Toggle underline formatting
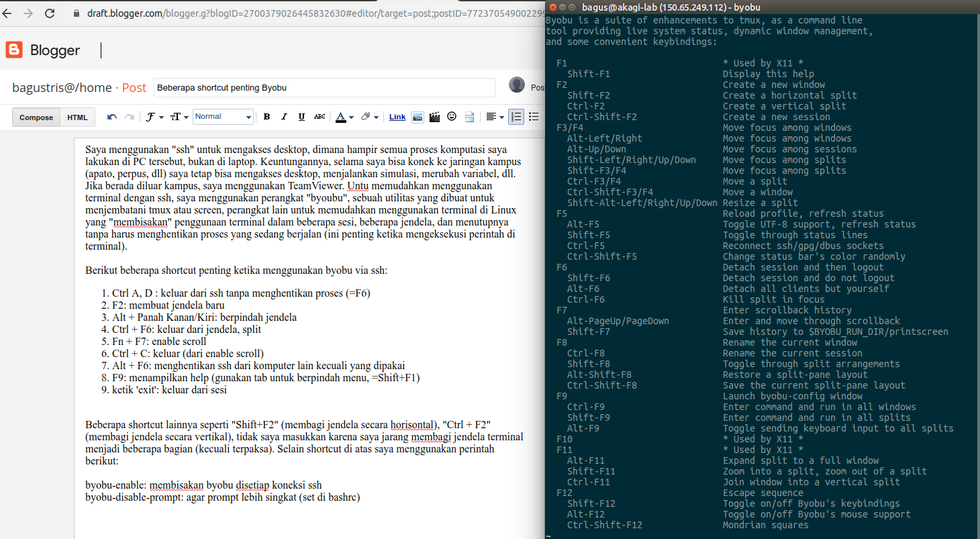 pos(301,117)
